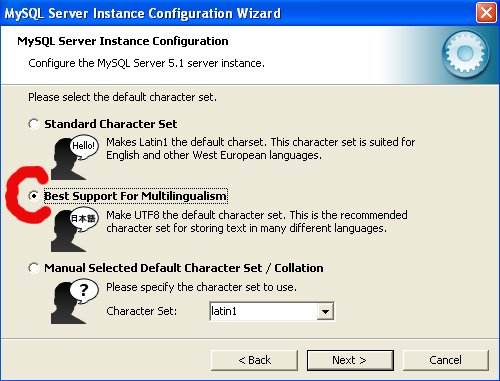
Task: Proceed with the Next button
Action: tap(350, 360)
